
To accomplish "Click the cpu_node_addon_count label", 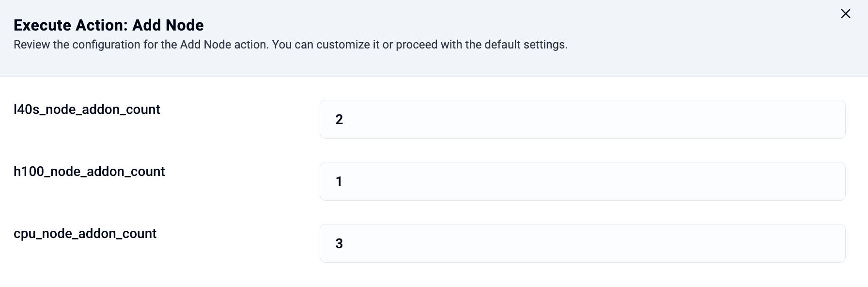I will [85, 234].
